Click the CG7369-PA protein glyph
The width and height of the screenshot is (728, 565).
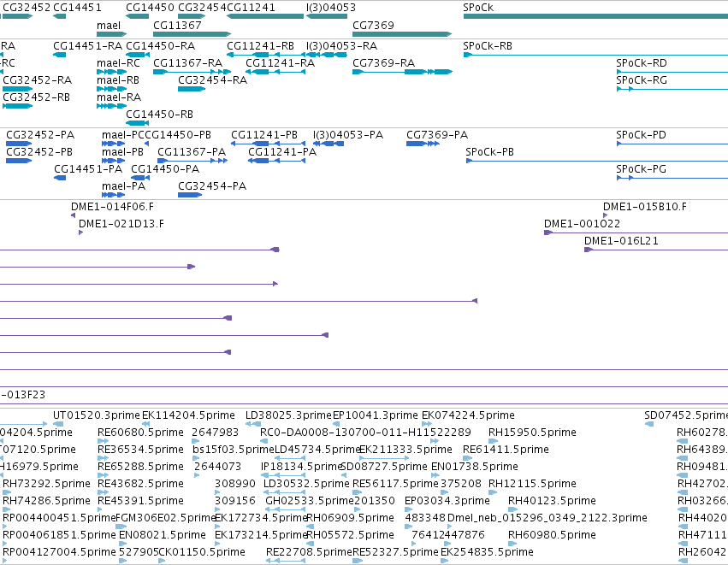click(x=423, y=144)
